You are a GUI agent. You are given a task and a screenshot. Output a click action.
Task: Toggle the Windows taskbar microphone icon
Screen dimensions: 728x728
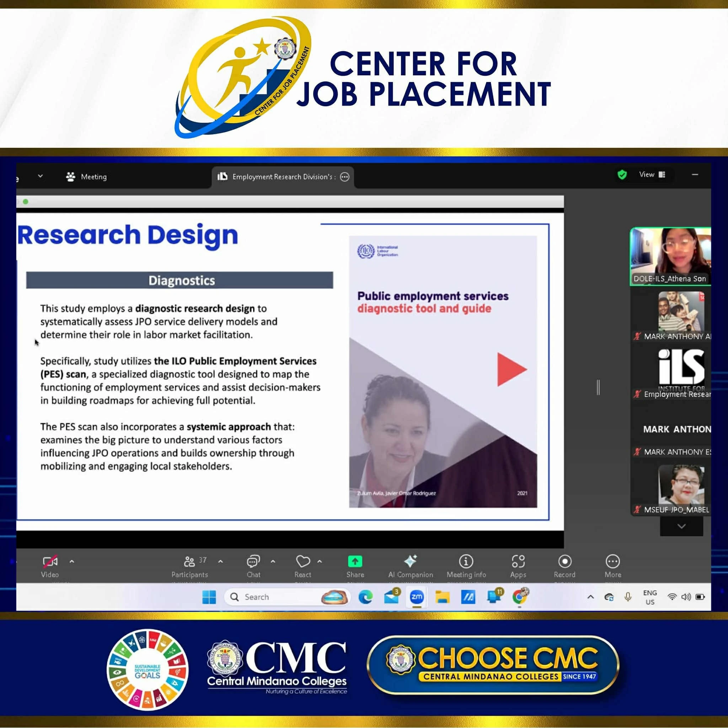tap(628, 597)
